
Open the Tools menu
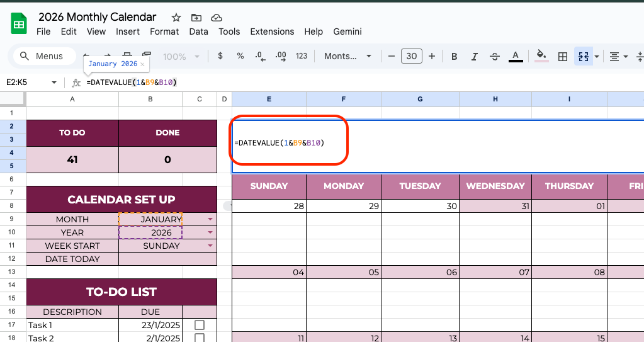click(x=229, y=31)
